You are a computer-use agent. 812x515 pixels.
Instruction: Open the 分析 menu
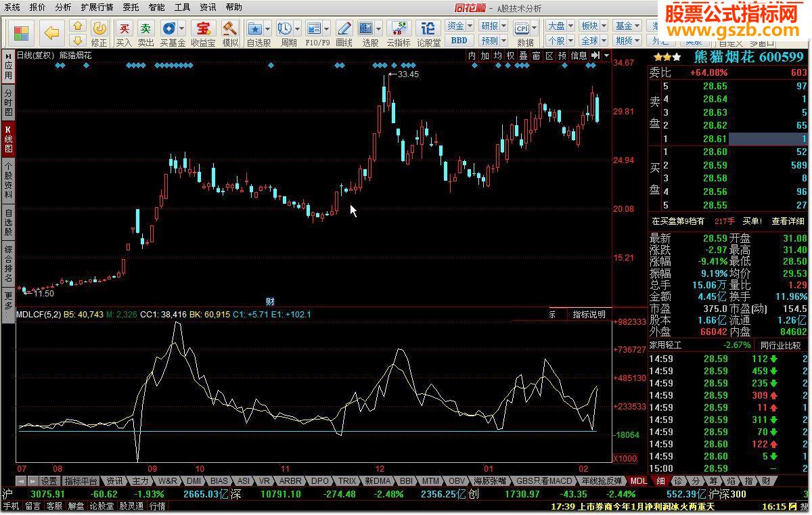63,7
